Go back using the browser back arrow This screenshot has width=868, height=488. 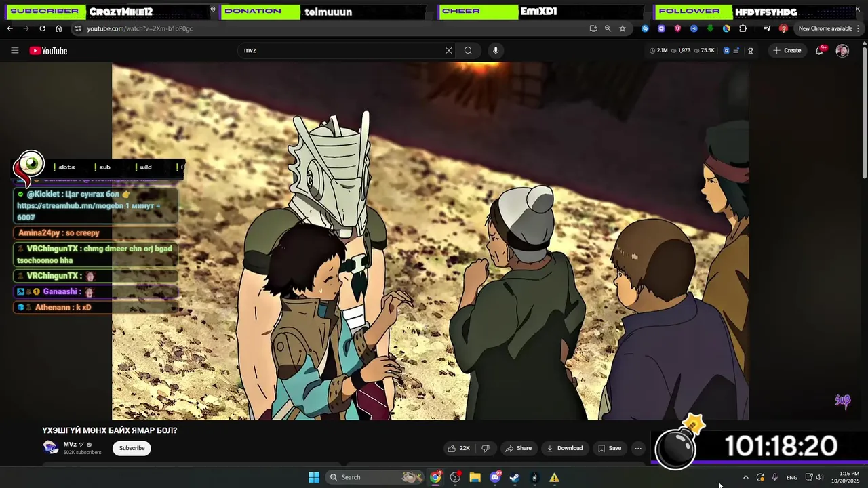point(9,28)
